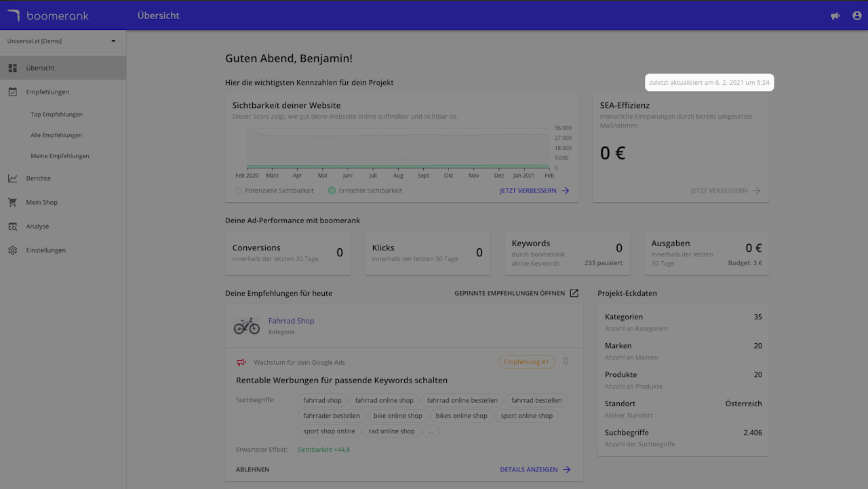Open Analyse in the sidebar
This screenshot has width=868, height=489.
(63, 227)
